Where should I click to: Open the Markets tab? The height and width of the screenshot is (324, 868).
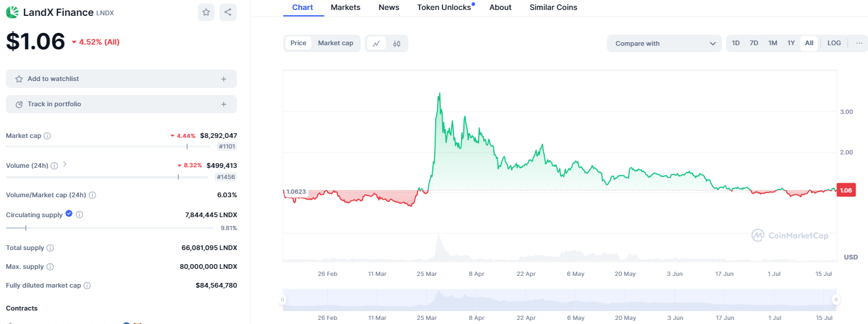(x=345, y=8)
